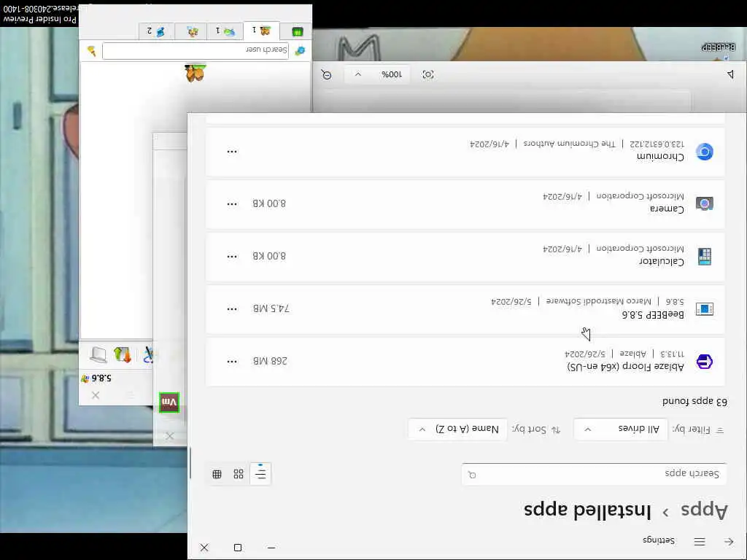Viewport: 747px width, 560px height.
Task: Open the Name (A to Z) sort dropdown
Action: coord(457,429)
